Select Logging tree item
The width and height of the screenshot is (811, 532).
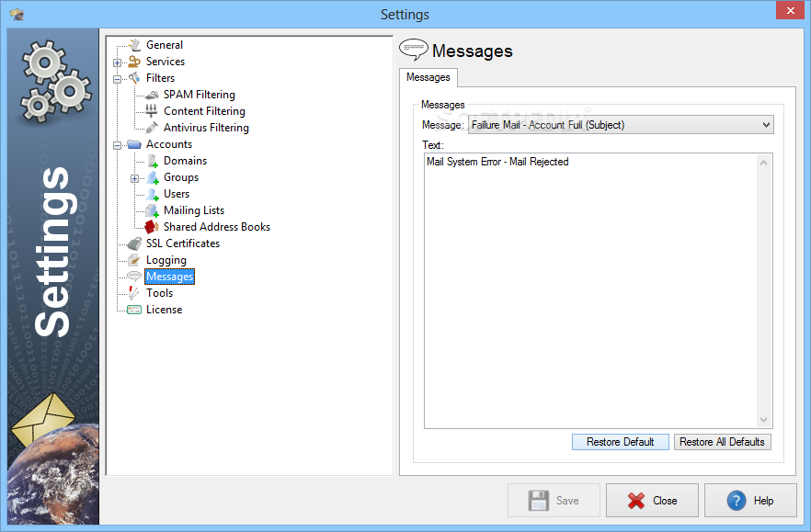click(166, 260)
